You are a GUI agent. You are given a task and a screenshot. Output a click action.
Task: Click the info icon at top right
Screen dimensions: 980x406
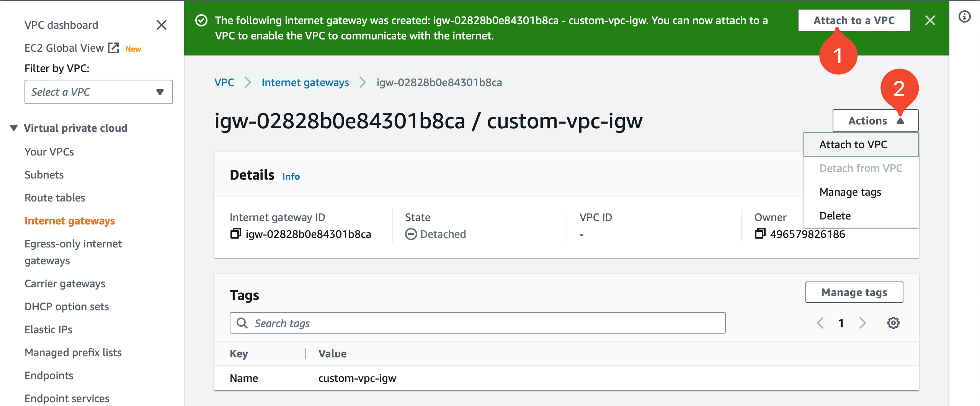point(965,16)
